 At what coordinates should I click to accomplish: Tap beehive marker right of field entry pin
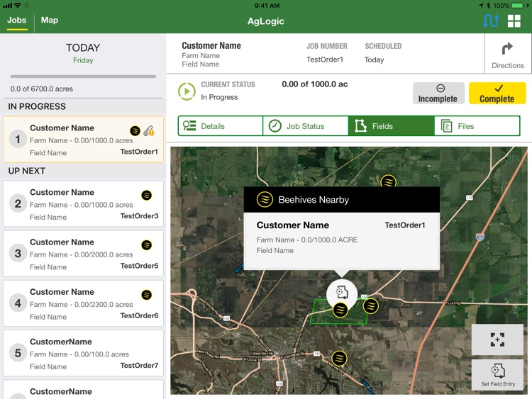(x=371, y=306)
